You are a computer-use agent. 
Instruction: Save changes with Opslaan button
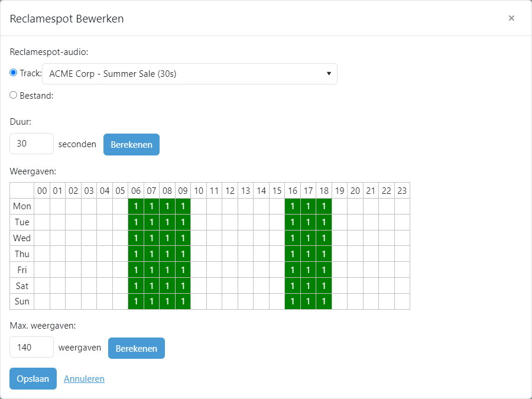pos(33,379)
